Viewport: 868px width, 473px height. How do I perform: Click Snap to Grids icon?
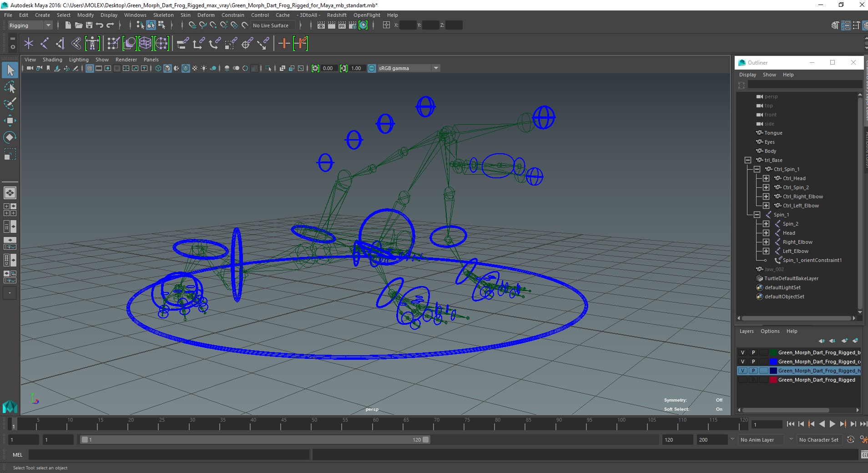click(x=192, y=25)
